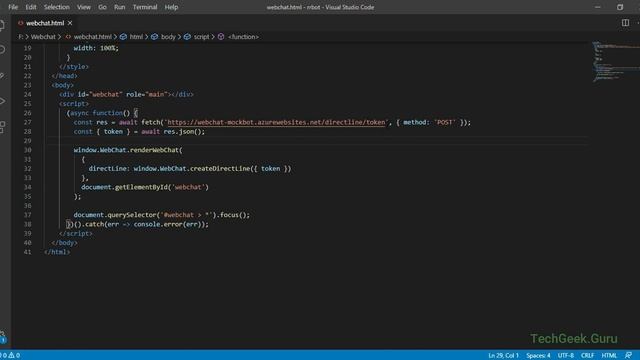Open the Explorer view in activity bar
The height and width of the screenshot is (360, 640).
(x=2, y=25)
